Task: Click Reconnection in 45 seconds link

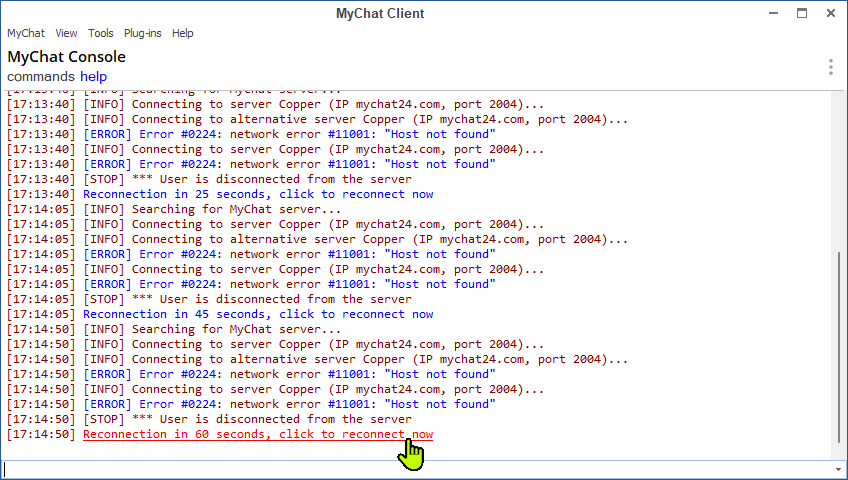Action: 258,314
